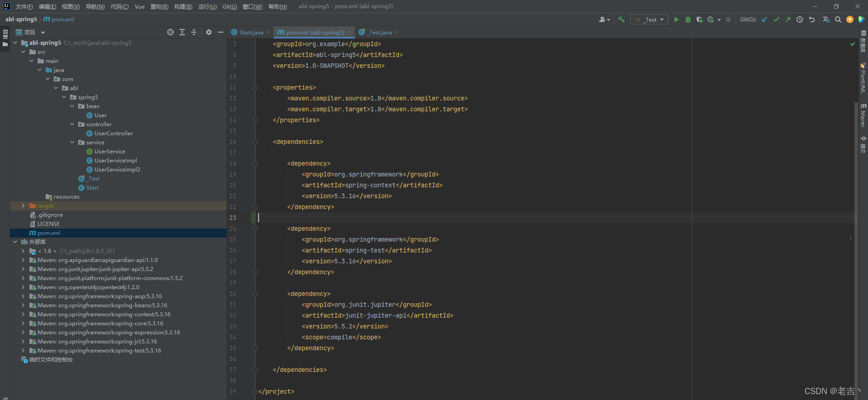Viewport: 868px width, 400px height.
Task: Open the 文件(F) menu
Action: click(x=24, y=6)
